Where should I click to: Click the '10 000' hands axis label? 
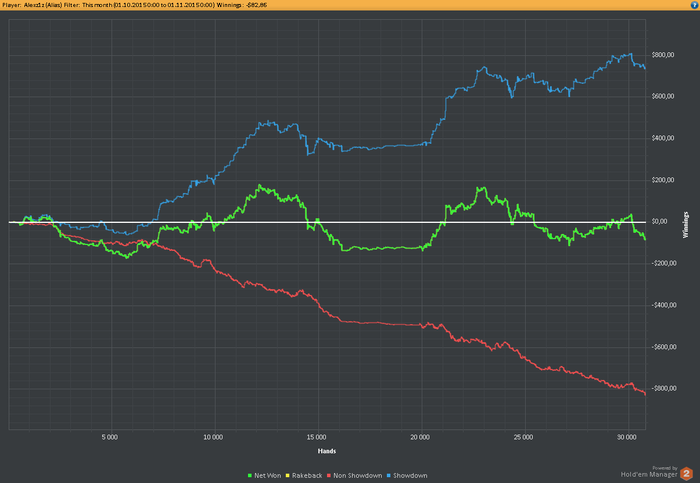click(x=213, y=437)
